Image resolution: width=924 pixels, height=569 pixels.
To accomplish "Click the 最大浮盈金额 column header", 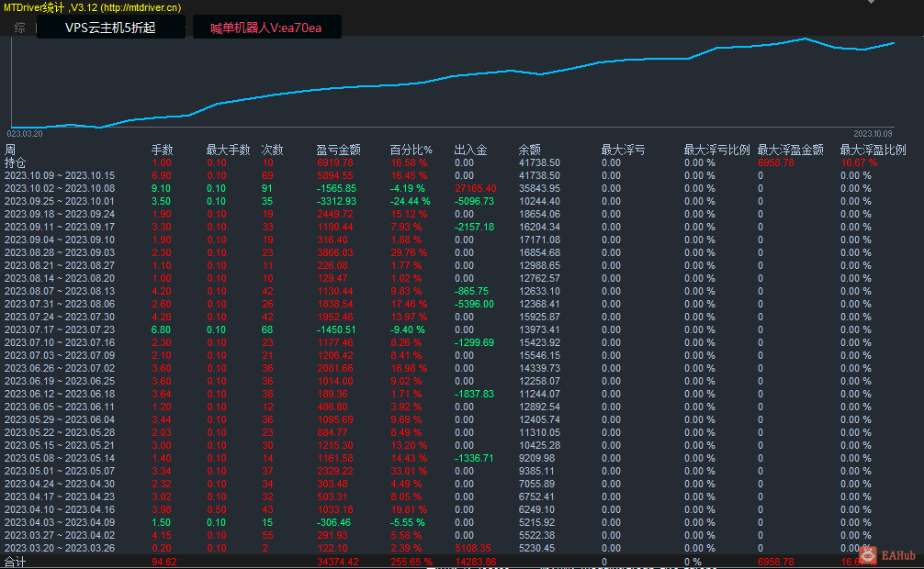I will pos(790,150).
